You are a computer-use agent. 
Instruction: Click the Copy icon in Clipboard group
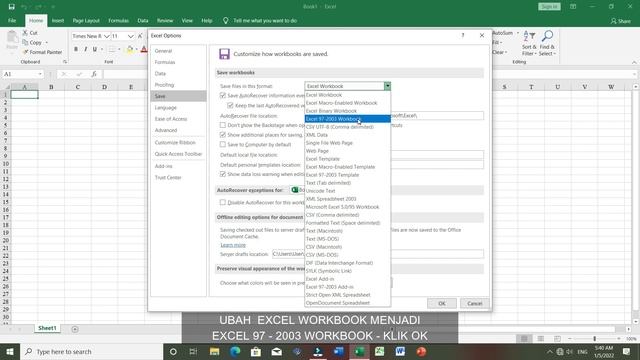click(25, 42)
